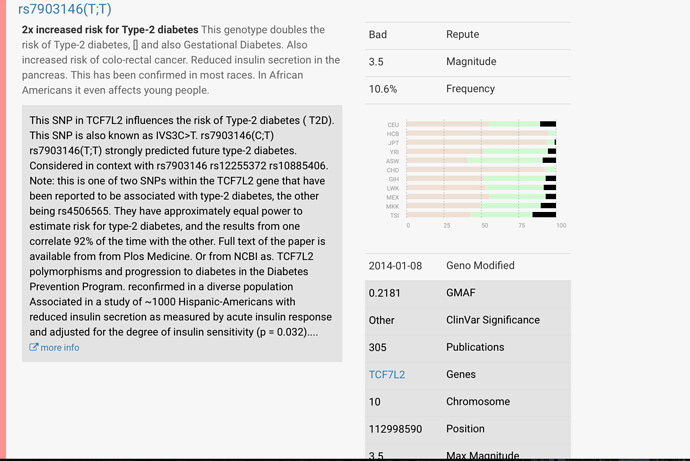This screenshot has height=461, width=690.
Task: Open the rs7903146(T;T) title link
Action: pos(65,8)
